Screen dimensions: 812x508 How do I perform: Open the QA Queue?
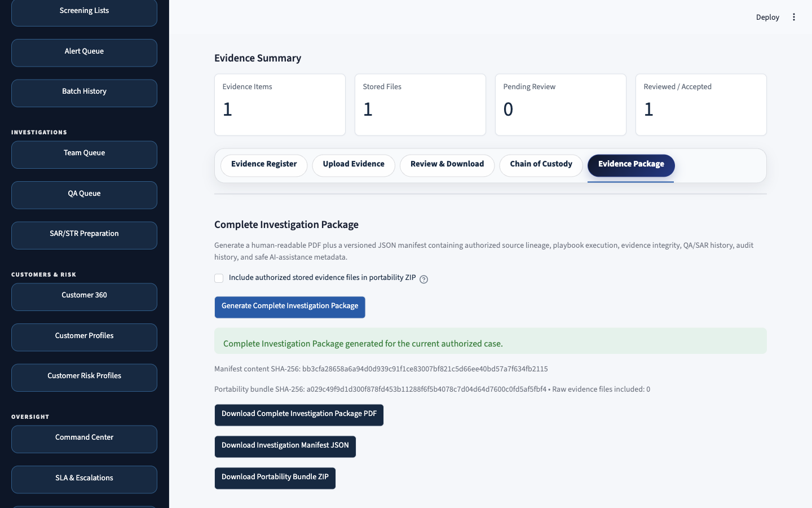tap(84, 195)
